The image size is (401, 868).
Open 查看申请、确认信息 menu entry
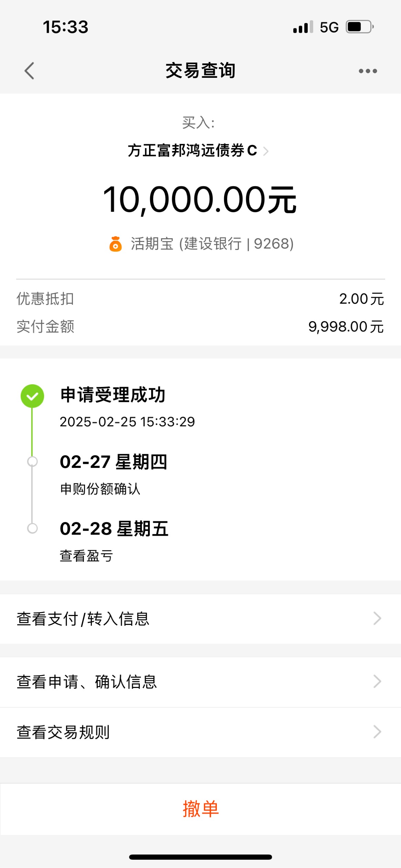point(200,682)
